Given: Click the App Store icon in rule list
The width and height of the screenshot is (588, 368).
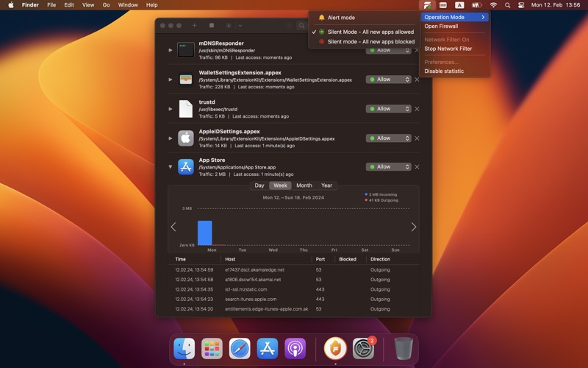Looking at the screenshot, I should pos(186,167).
